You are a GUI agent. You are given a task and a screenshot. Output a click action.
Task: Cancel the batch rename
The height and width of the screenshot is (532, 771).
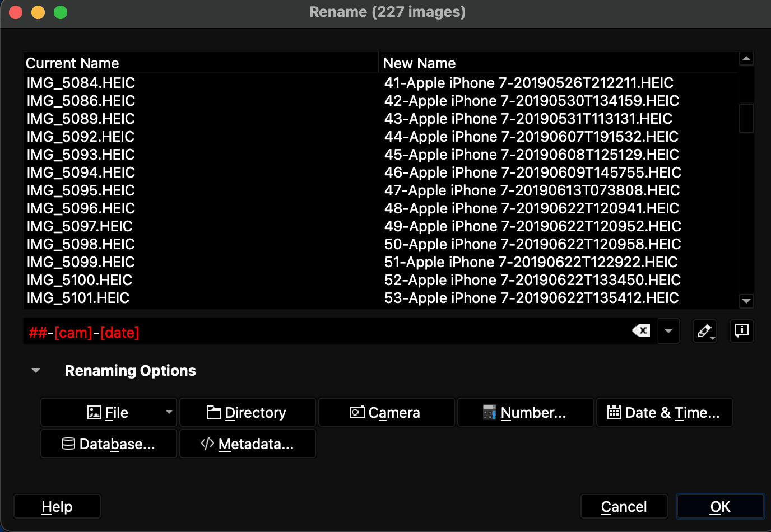(624, 506)
